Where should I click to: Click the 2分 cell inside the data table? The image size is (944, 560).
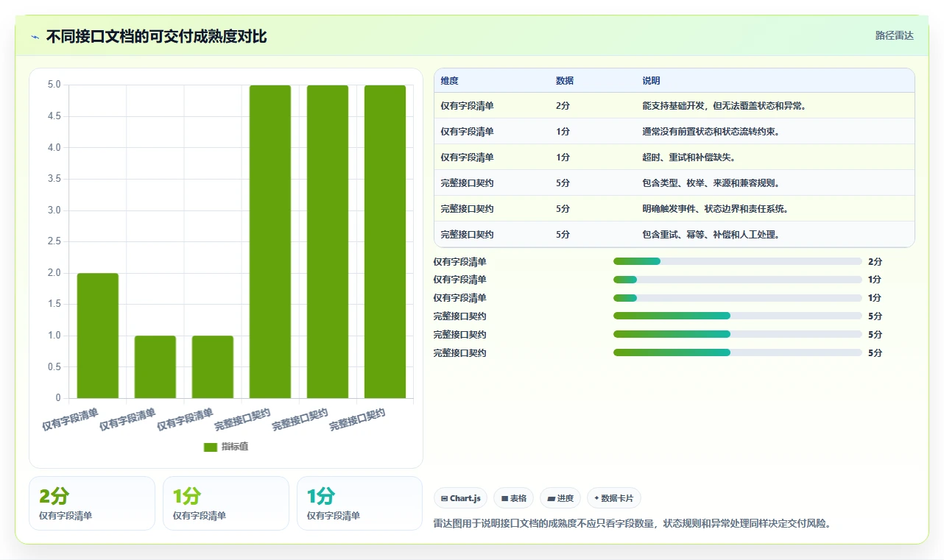563,106
